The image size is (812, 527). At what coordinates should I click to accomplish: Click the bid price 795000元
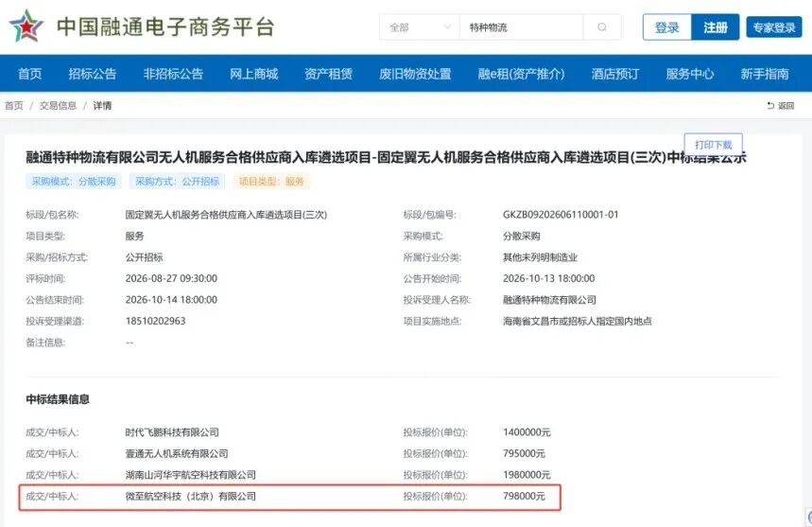tap(524, 453)
